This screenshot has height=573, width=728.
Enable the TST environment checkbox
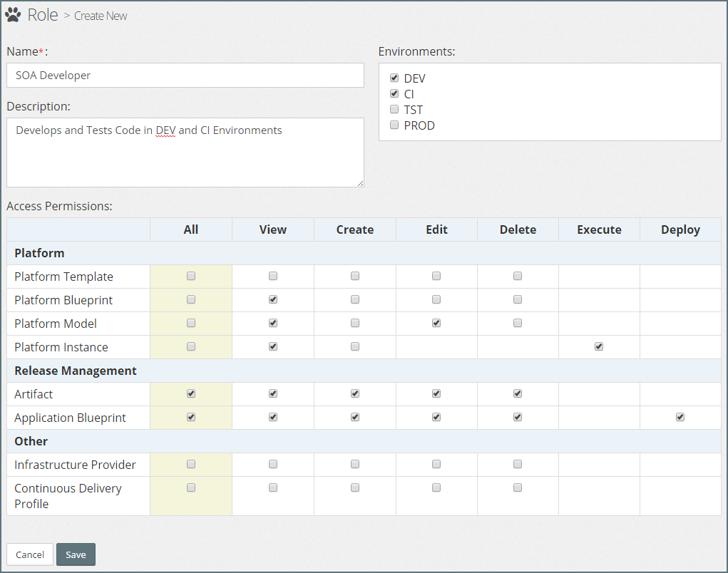pyautogui.click(x=394, y=110)
